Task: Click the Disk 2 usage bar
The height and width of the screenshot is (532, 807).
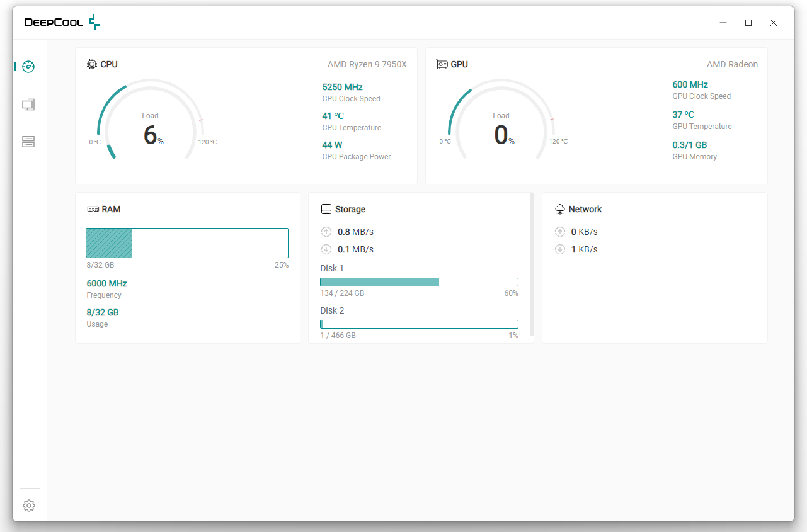Action: tap(419, 324)
